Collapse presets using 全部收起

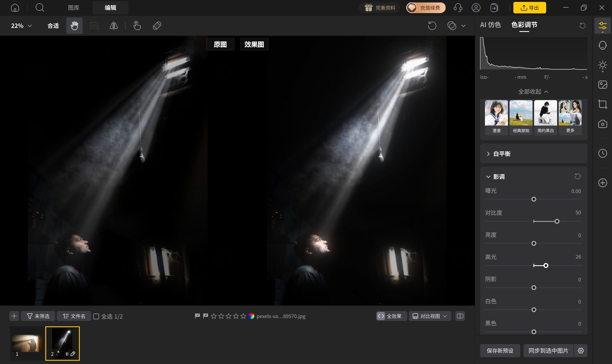click(533, 92)
